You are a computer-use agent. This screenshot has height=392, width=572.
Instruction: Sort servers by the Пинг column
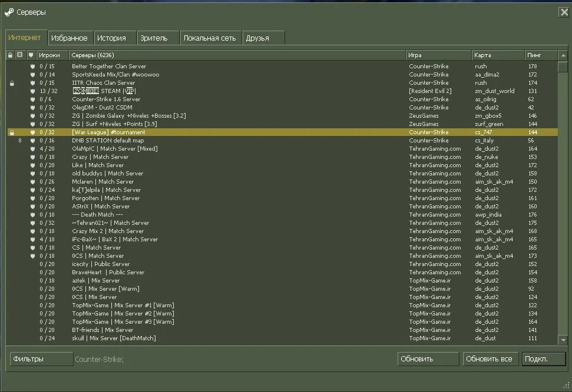tap(541, 55)
